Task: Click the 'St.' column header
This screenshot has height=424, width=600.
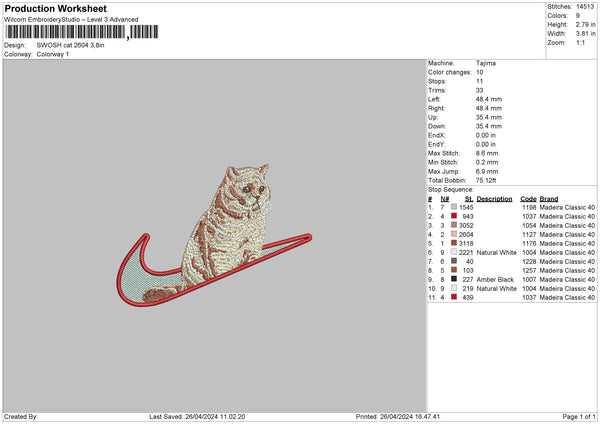Action: [469, 199]
